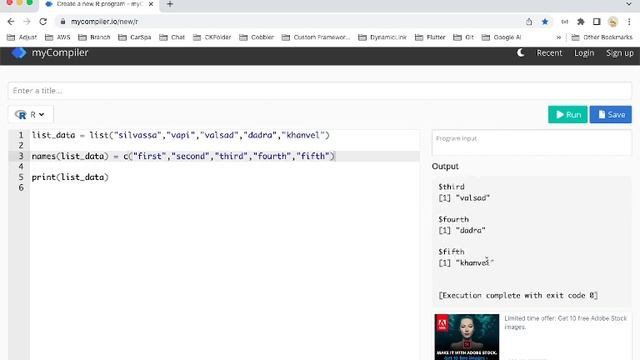Screen dimensions: 640x360
Task: Open the browser extensions puzzle icon
Action: [x=580, y=22]
